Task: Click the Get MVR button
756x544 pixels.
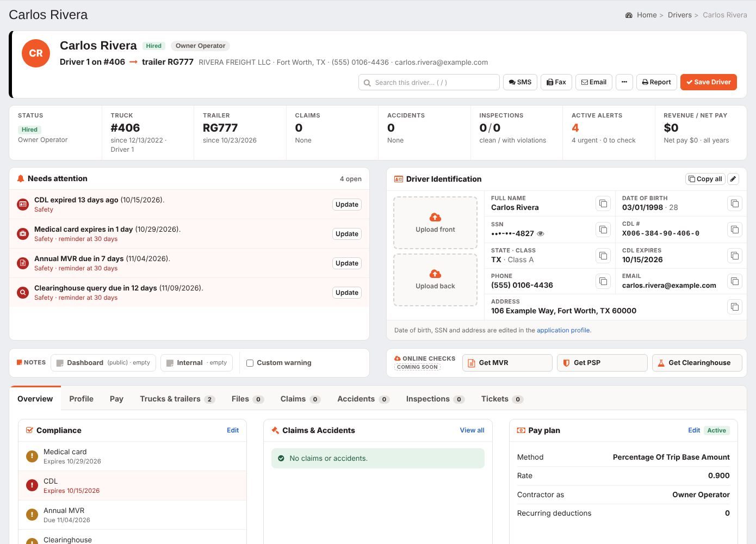Action: 507,363
